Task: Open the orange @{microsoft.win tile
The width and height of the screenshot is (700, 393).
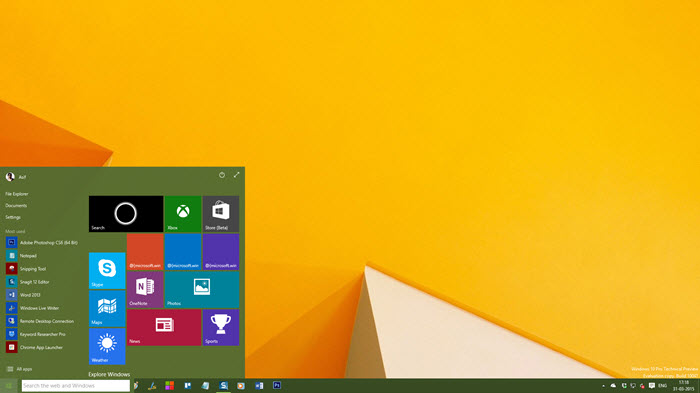Action: 145,252
